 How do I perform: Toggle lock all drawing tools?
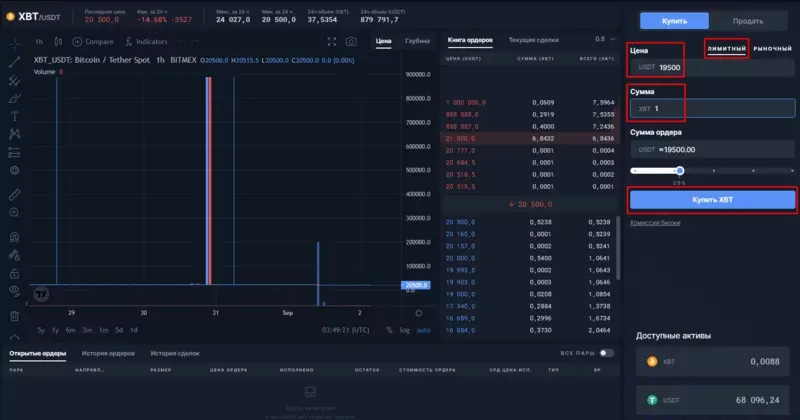tap(14, 274)
